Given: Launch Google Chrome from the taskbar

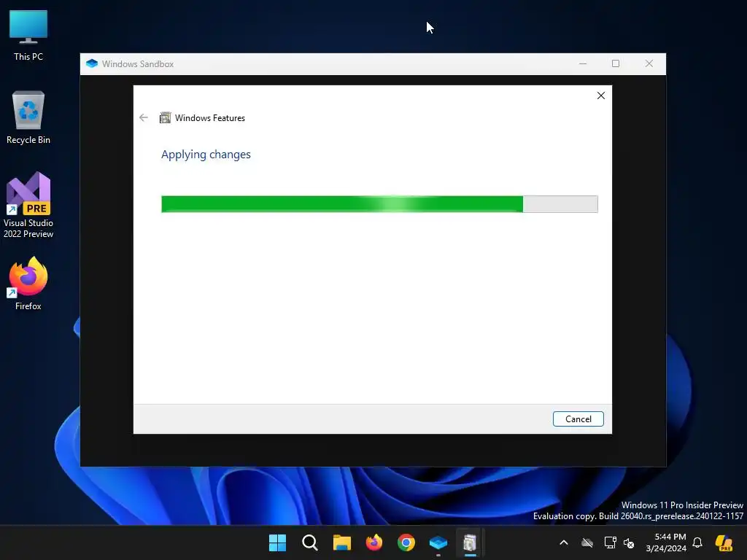Looking at the screenshot, I should click(406, 542).
